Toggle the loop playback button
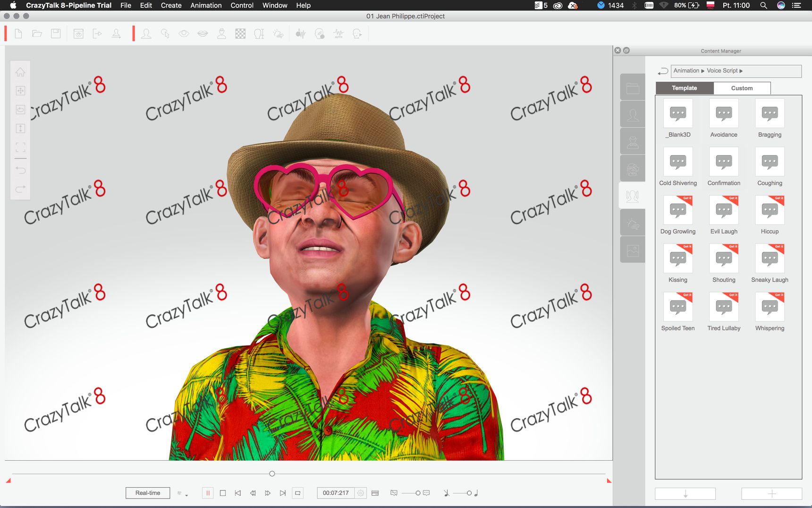This screenshot has width=812, height=508. [298, 493]
